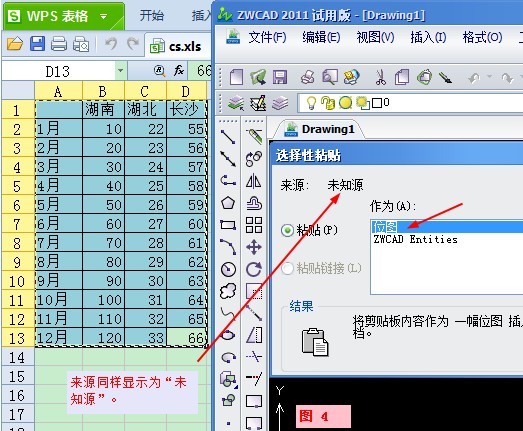Select the Array modify tool
The image size is (523, 431).
(x=254, y=225)
